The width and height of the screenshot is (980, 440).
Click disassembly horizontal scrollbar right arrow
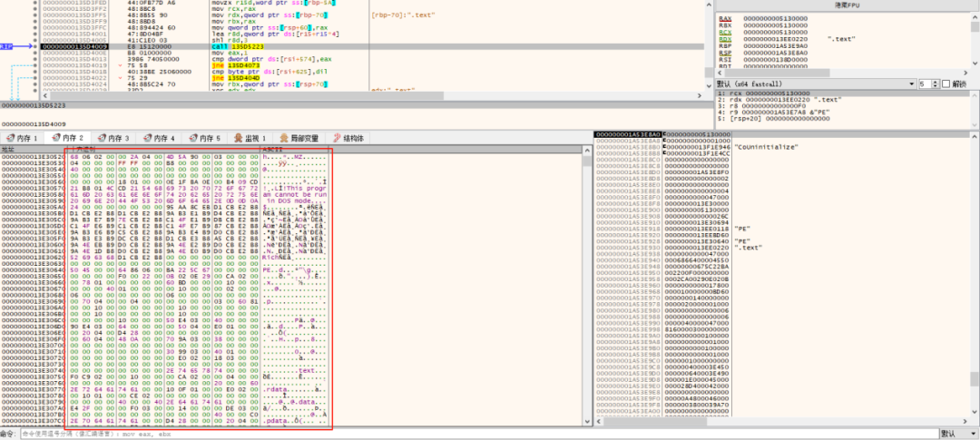pyautogui.click(x=701, y=95)
